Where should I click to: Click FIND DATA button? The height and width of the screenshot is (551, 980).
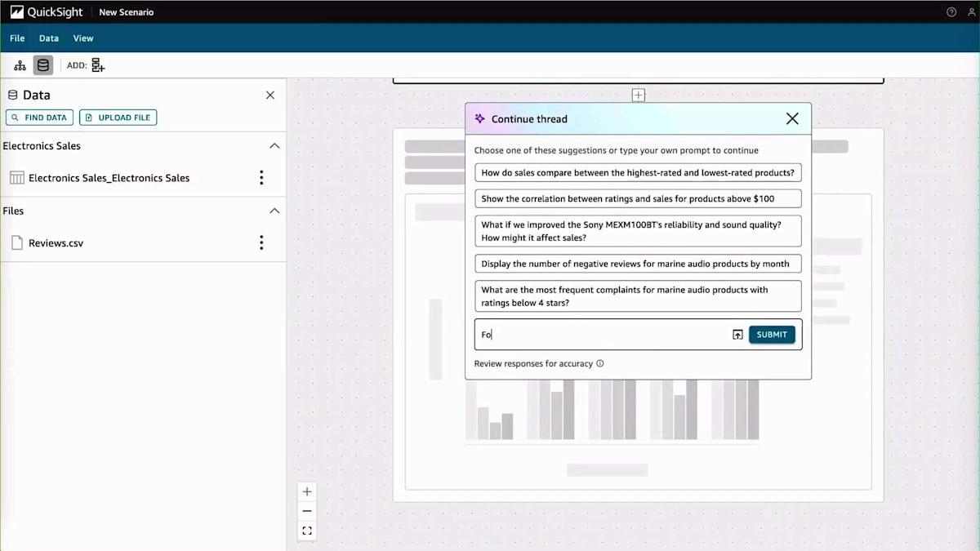coord(39,118)
